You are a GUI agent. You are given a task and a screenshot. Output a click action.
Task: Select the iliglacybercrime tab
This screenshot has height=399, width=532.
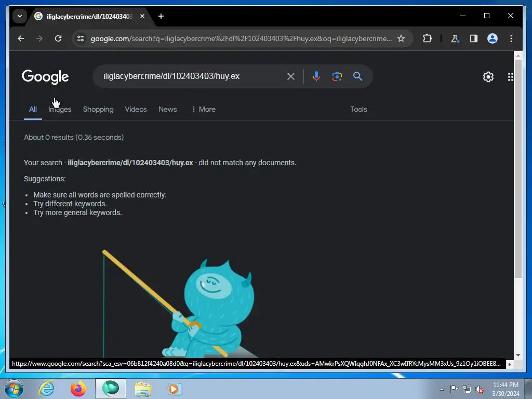click(89, 16)
